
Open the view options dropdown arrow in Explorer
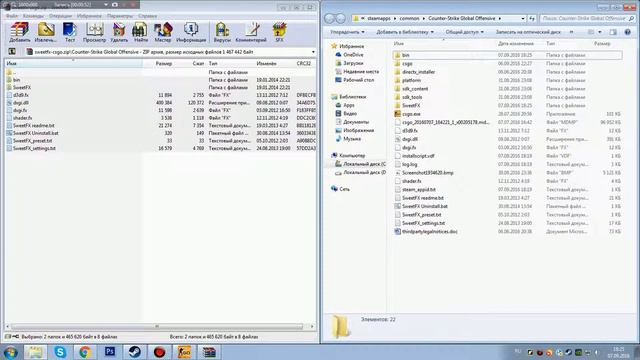pyautogui.click(x=600, y=32)
